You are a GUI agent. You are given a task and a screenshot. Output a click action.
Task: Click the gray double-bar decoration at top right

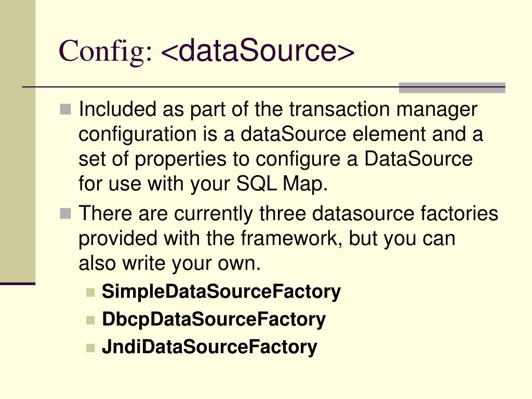[452, 87]
